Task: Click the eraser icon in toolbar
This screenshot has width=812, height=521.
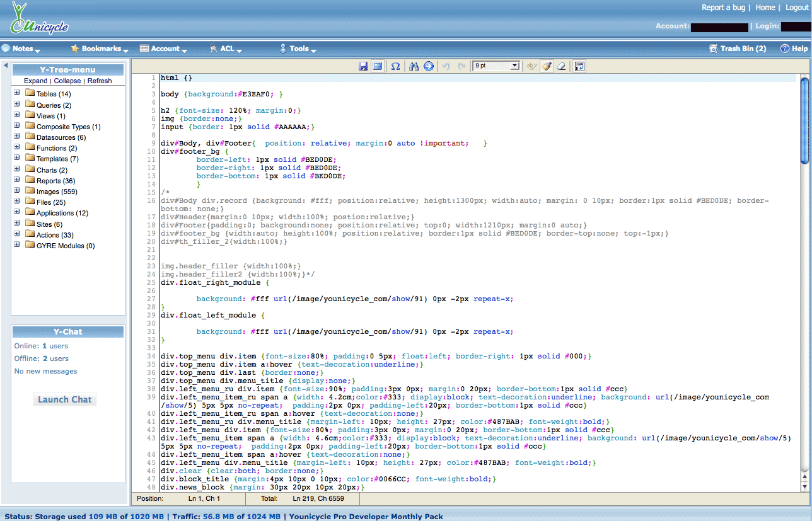Action: click(561, 66)
